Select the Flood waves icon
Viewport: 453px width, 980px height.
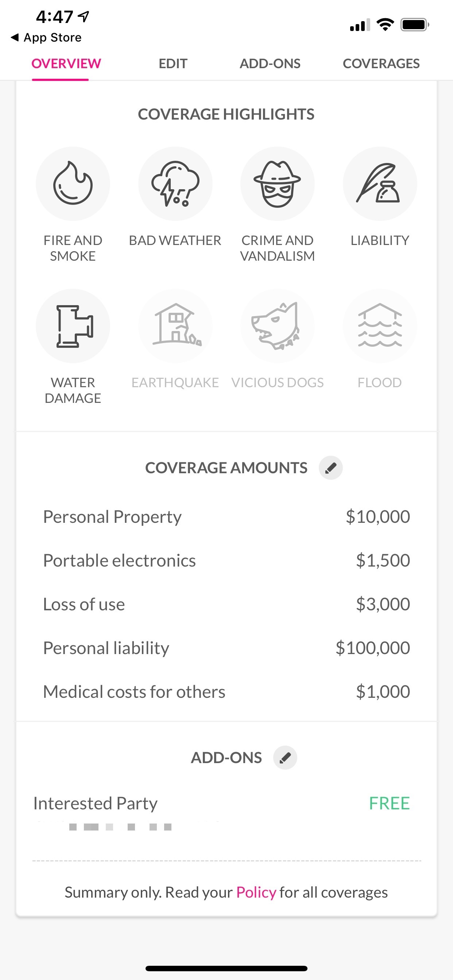[380, 326]
